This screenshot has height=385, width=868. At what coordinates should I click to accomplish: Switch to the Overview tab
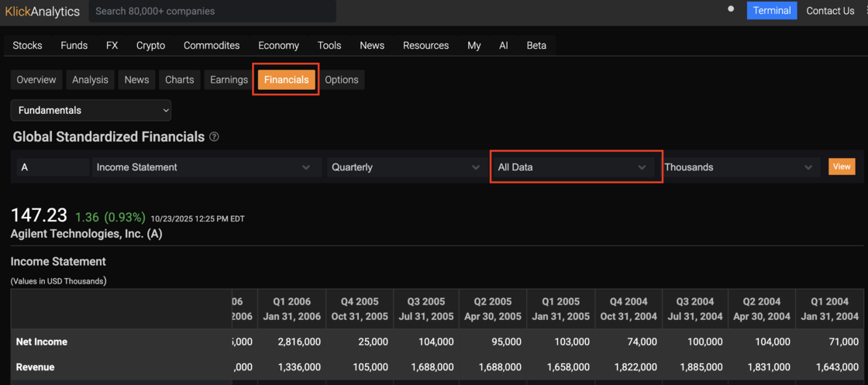(x=36, y=80)
